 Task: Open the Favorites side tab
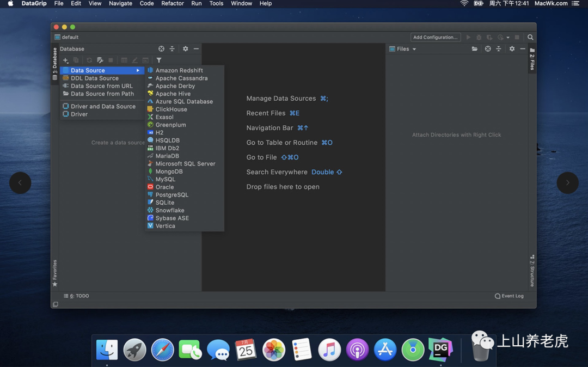pyautogui.click(x=55, y=273)
